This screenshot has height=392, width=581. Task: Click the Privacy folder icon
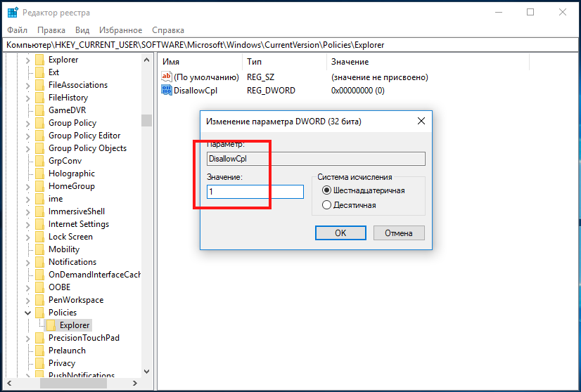coord(39,363)
